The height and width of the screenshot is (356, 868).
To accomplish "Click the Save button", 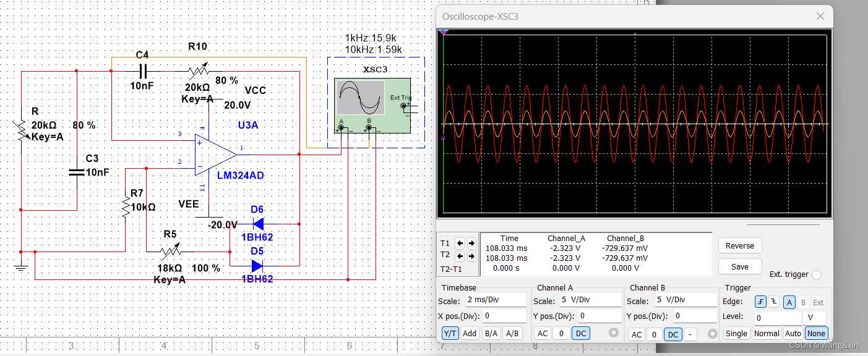I will click(740, 267).
